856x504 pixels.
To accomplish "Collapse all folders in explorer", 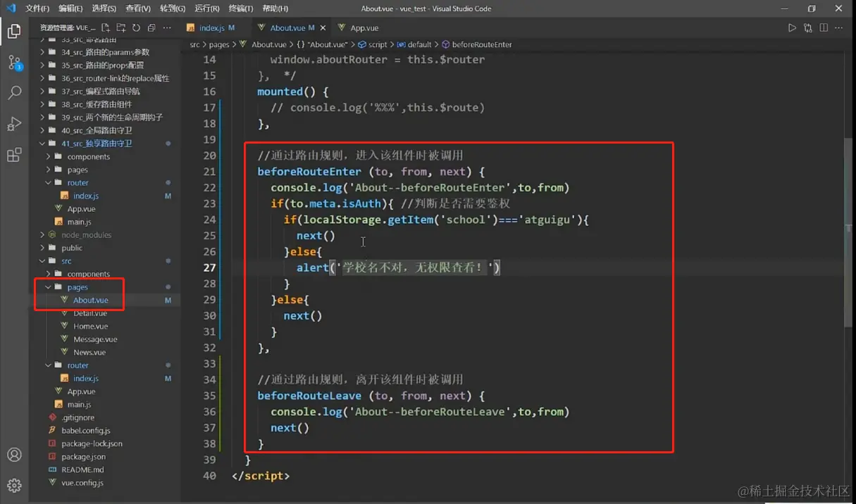I will tap(151, 27).
